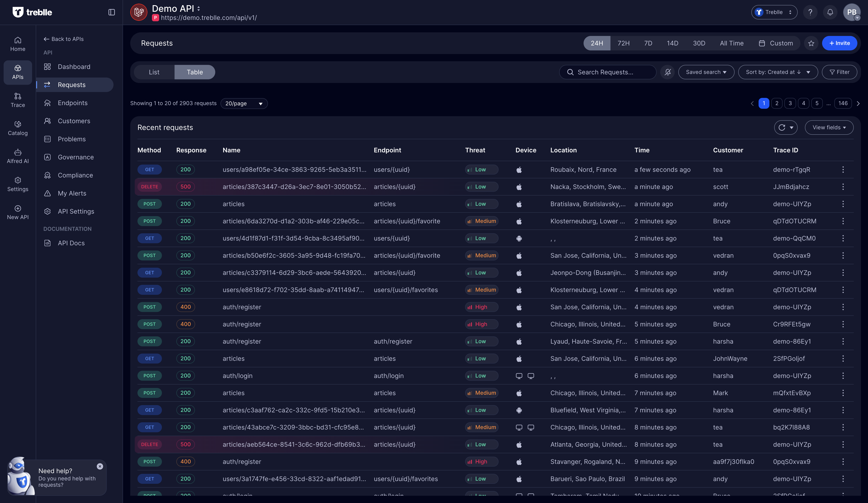Click the help question mark icon
This screenshot has width=868, height=503.
810,12
